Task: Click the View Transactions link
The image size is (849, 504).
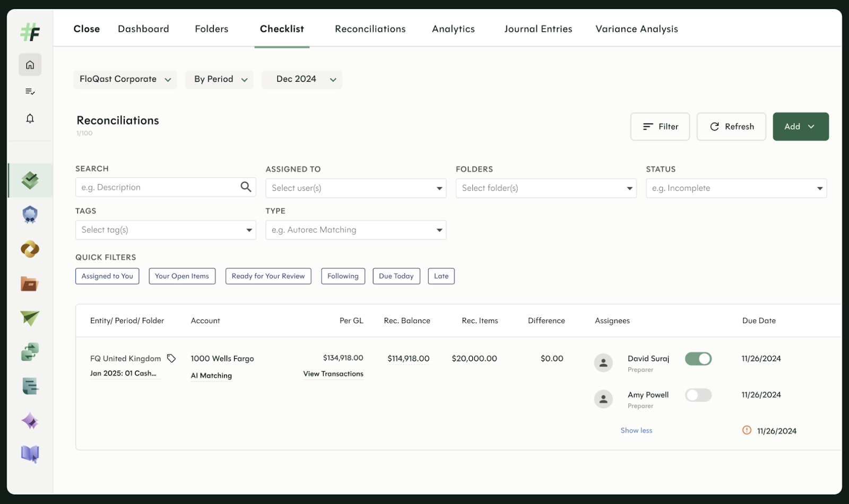Action: click(x=333, y=374)
